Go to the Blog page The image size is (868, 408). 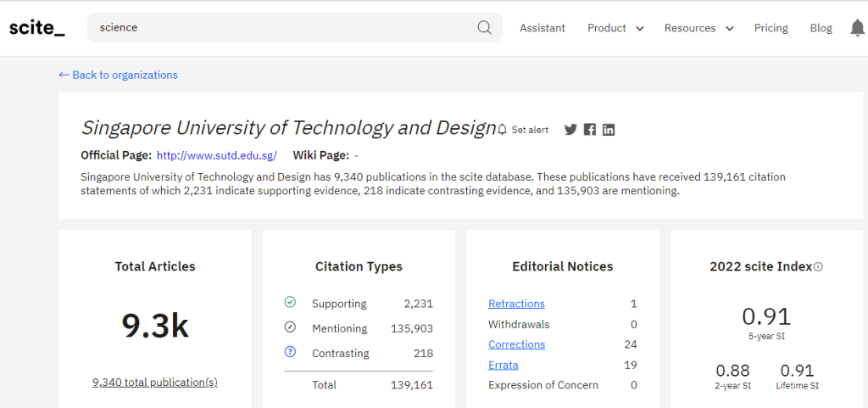[x=821, y=28]
